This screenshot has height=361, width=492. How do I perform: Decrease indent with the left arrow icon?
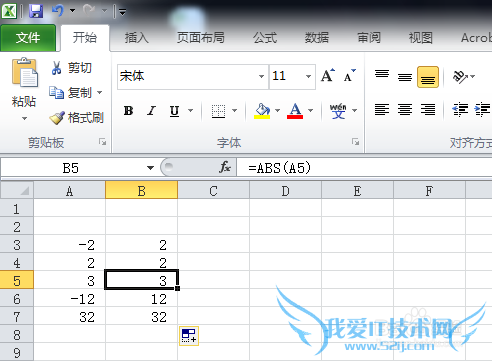pyautogui.click(x=460, y=110)
